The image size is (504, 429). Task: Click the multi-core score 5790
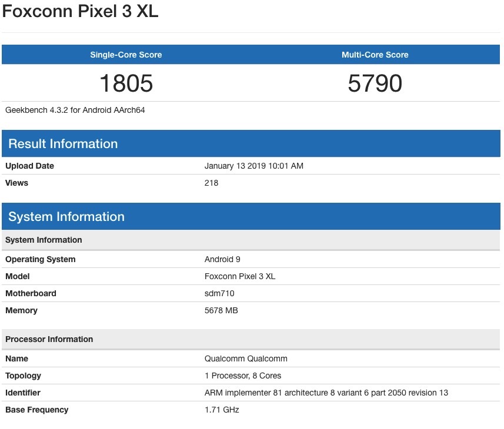375,83
